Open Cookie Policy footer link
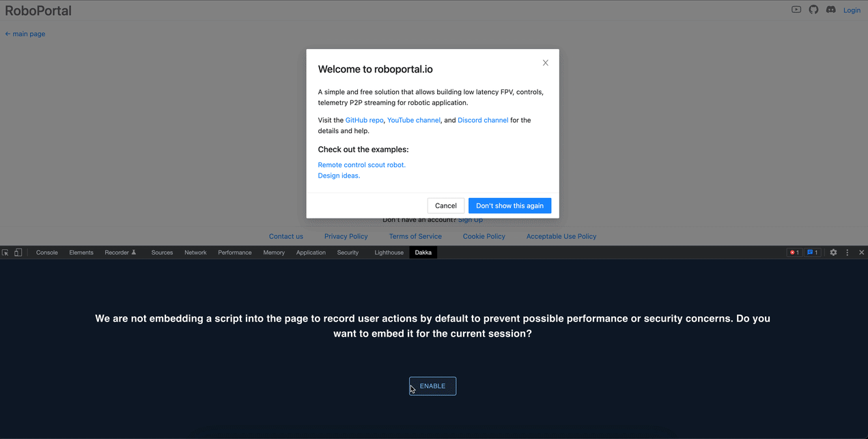The height and width of the screenshot is (439, 868). coord(484,236)
